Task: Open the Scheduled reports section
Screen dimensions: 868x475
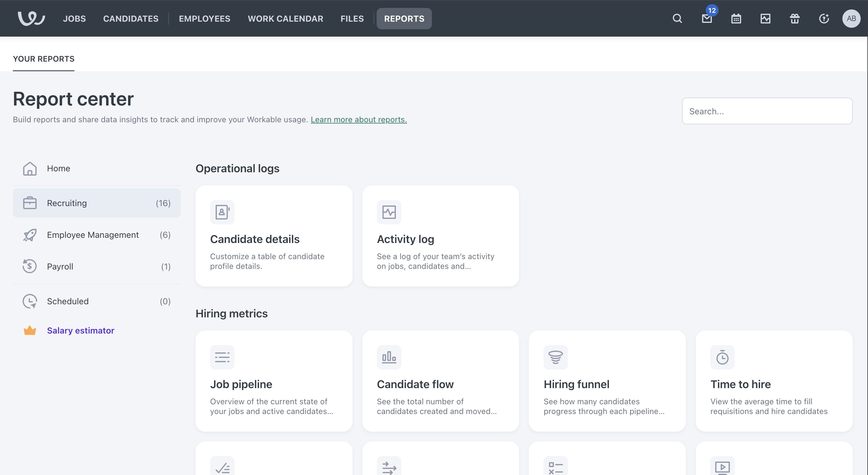Action: [x=68, y=301]
